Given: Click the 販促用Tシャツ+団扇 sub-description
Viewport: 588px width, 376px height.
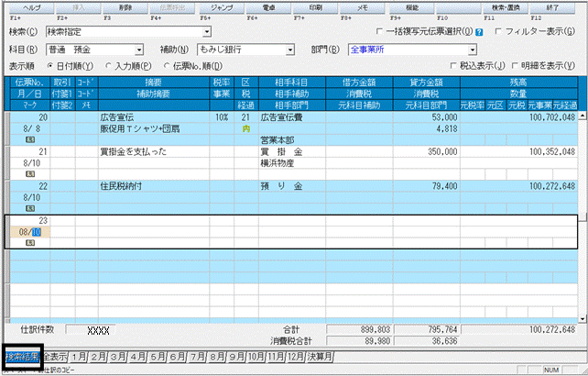Looking at the screenshot, I should coord(154,128).
